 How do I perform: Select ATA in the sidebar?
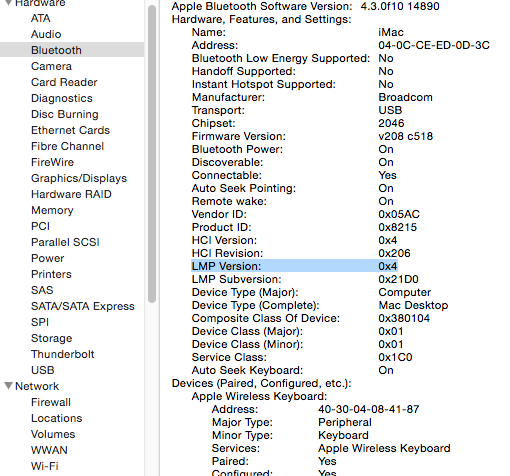[41, 18]
